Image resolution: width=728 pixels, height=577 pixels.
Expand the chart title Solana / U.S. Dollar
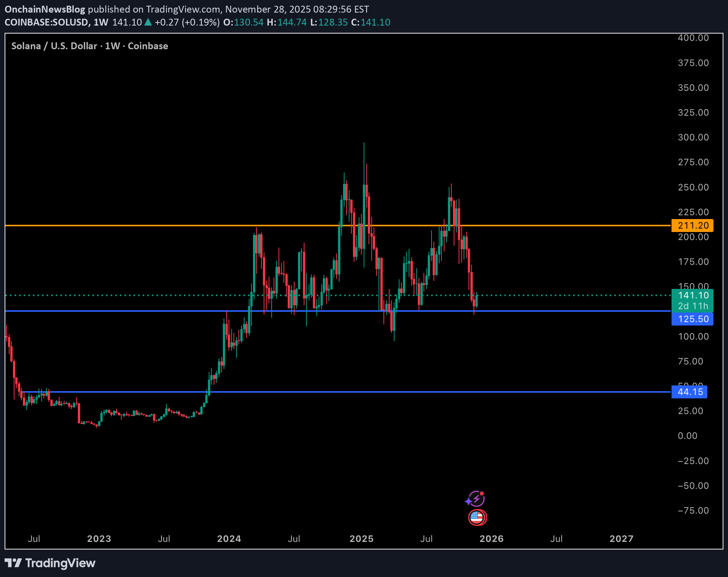(53, 46)
